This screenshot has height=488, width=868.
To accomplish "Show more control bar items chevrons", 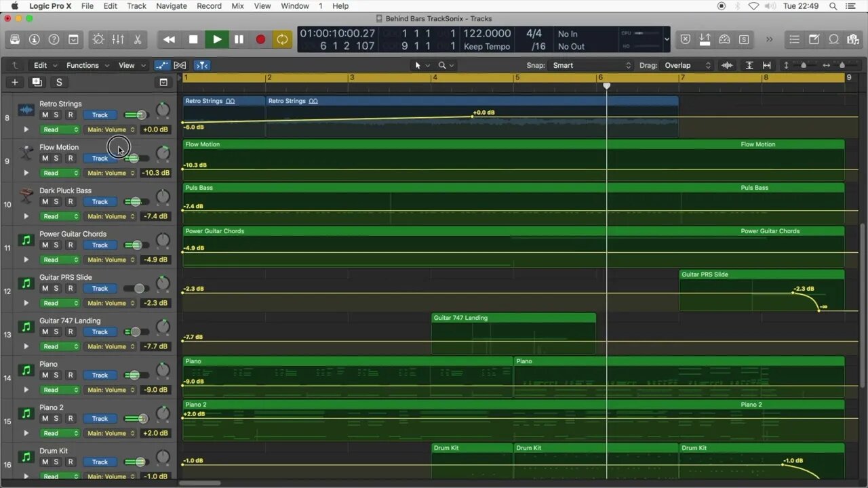I will pyautogui.click(x=769, y=39).
